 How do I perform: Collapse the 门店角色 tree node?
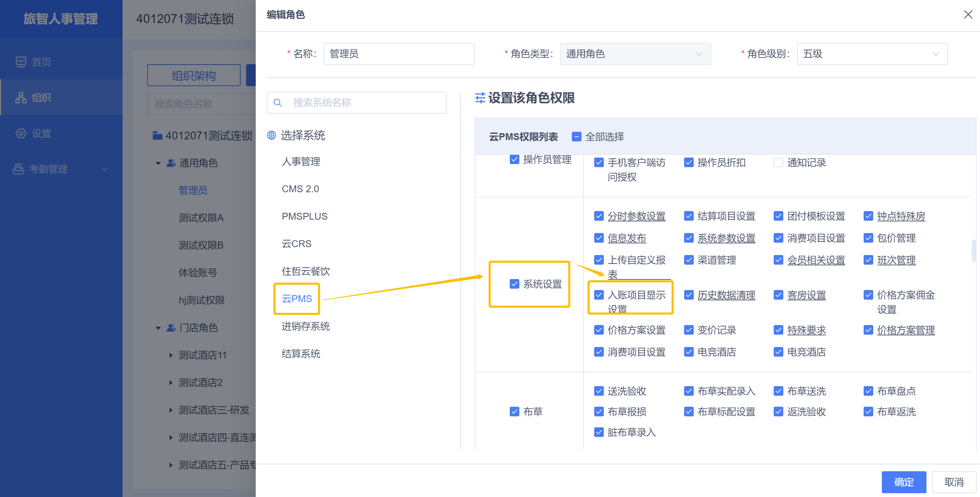click(158, 328)
